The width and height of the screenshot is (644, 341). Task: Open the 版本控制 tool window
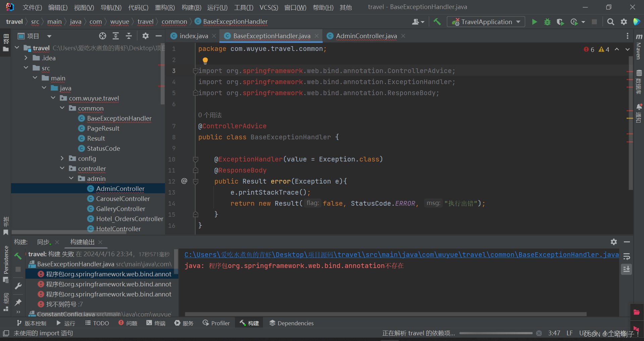click(32, 323)
